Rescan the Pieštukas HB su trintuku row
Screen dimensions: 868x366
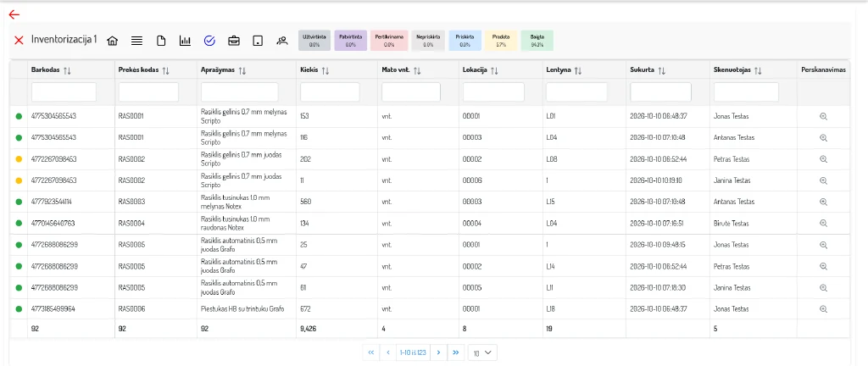[x=823, y=308]
